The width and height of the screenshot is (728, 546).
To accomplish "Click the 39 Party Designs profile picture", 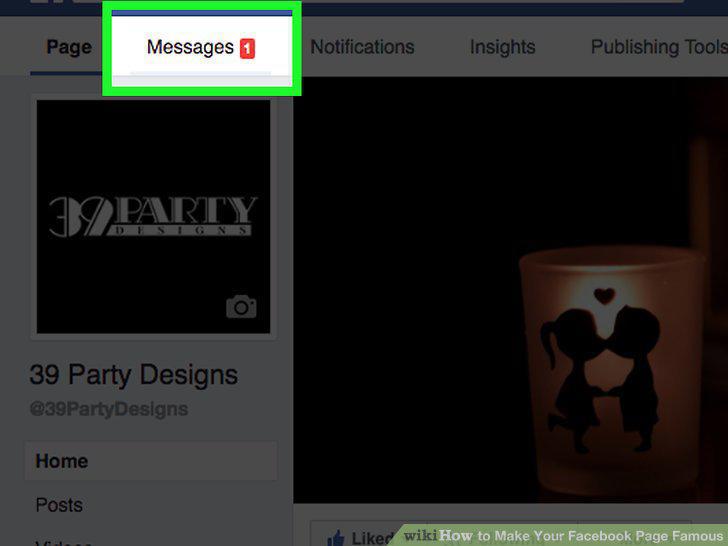I will tap(153, 216).
